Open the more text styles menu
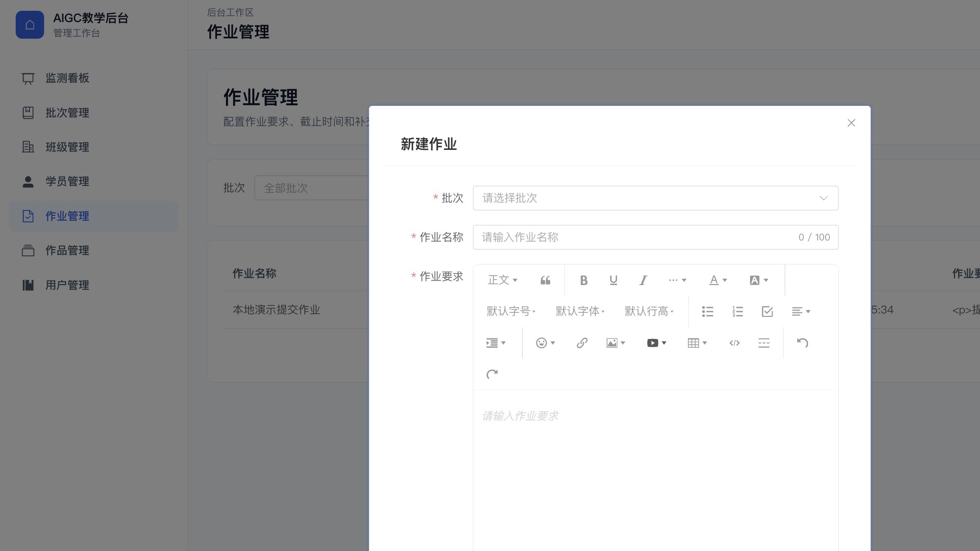Image resolution: width=980 pixels, height=551 pixels. [x=677, y=280]
